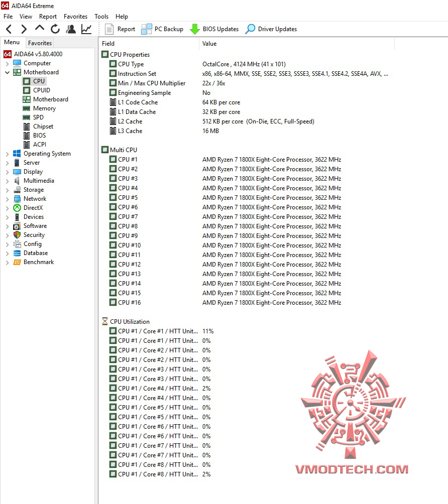Image resolution: width=448 pixels, height=504 pixels.
Task: Open the Favorites menu in menu bar
Action: [75, 17]
